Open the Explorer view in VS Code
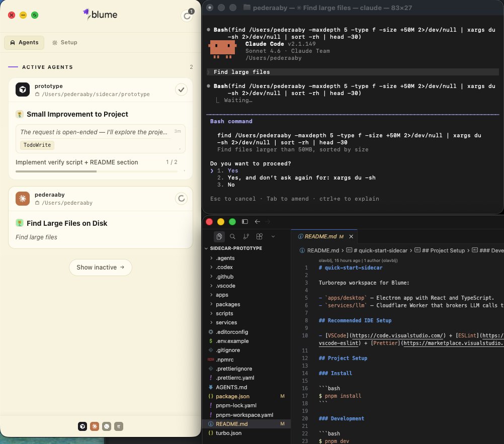This screenshot has width=504, height=444. (219, 236)
